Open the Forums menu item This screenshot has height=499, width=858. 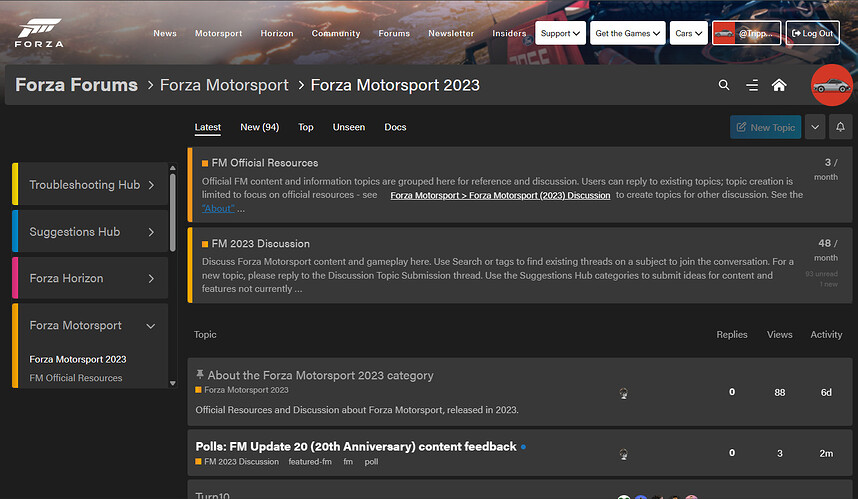[x=394, y=33]
